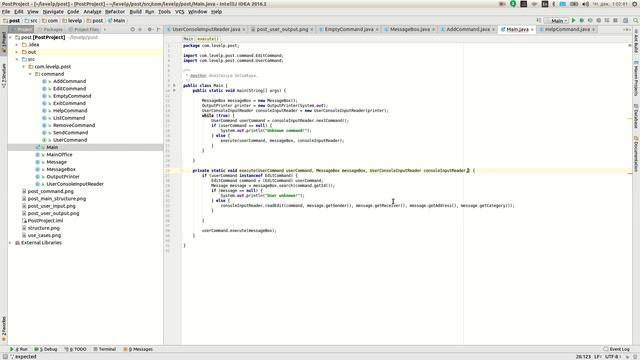This screenshot has height=360, width=640.
Task: Click execute() breadcrumb above editor
Action: 208,39
